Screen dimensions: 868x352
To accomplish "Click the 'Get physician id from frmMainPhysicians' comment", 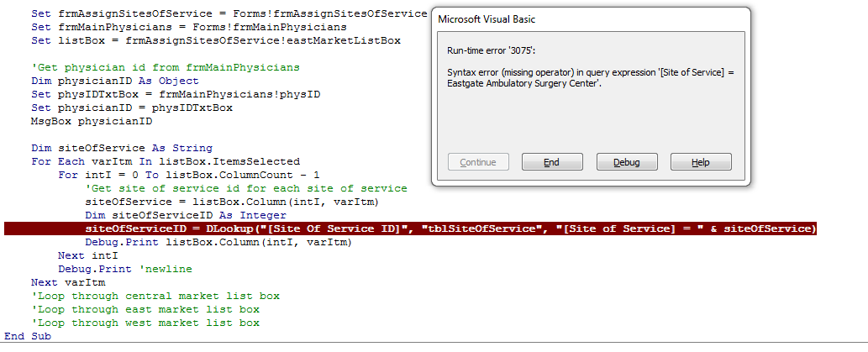I will [166, 67].
